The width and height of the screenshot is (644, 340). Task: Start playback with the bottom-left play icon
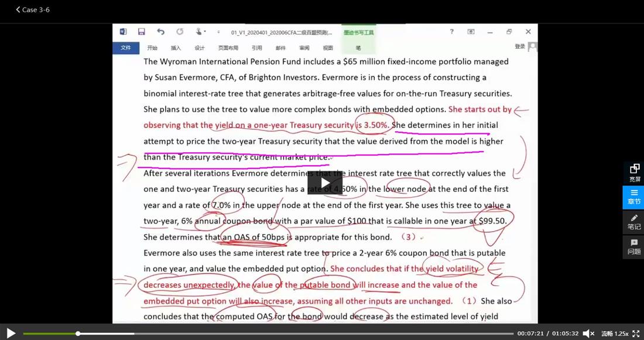point(11,333)
